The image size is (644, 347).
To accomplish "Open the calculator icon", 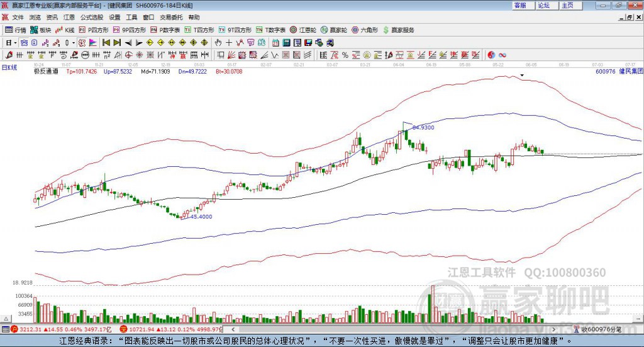I will [287, 43].
